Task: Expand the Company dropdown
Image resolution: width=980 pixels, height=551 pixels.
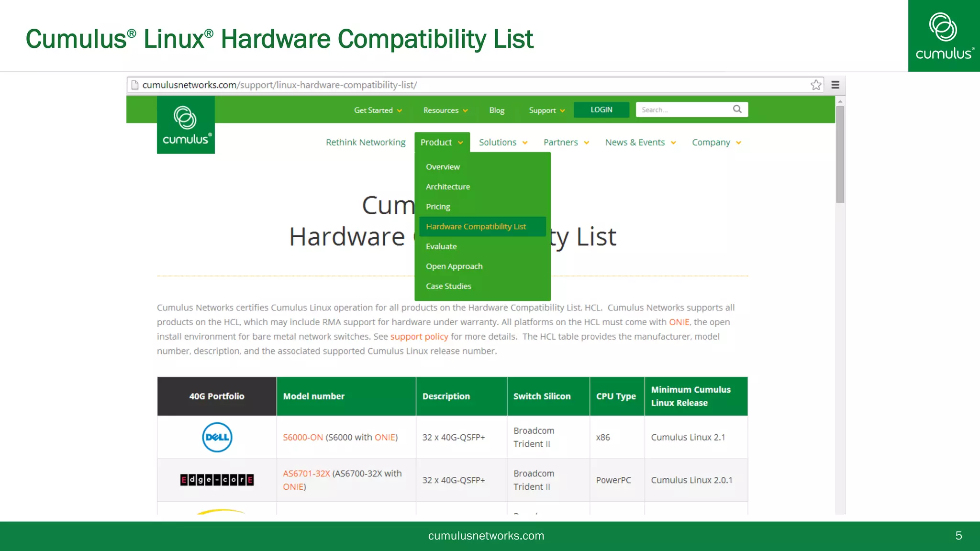Action: 716,143
